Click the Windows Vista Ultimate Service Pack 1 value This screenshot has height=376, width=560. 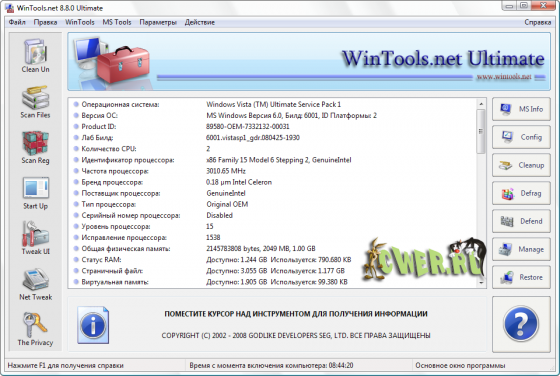pos(274,104)
